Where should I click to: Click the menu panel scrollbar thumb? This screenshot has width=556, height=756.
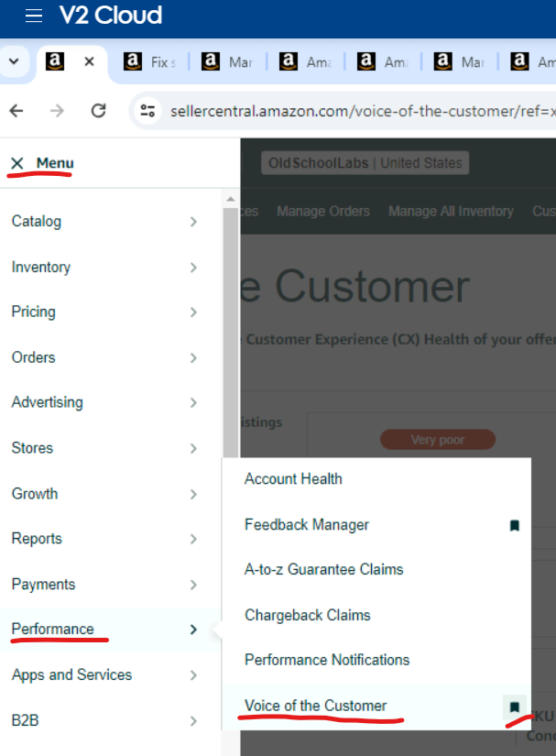pyautogui.click(x=231, y=333)
